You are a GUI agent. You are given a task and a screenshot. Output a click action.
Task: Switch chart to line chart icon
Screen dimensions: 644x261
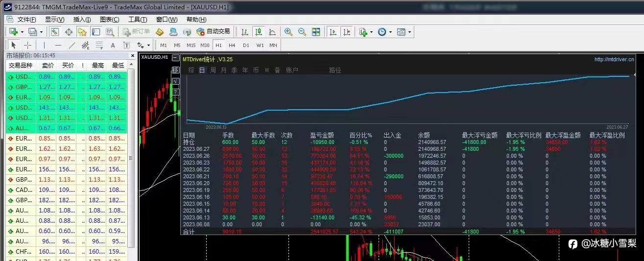point(272,32)
